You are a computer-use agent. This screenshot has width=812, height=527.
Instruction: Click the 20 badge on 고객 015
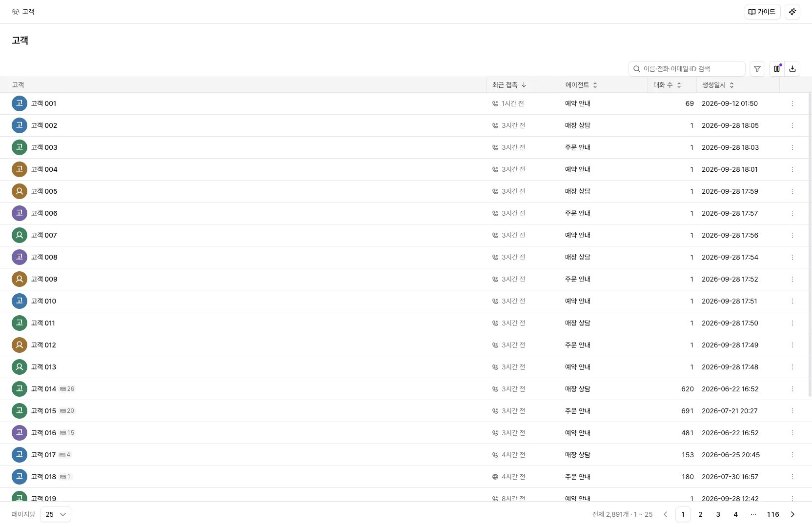[67, 411]
